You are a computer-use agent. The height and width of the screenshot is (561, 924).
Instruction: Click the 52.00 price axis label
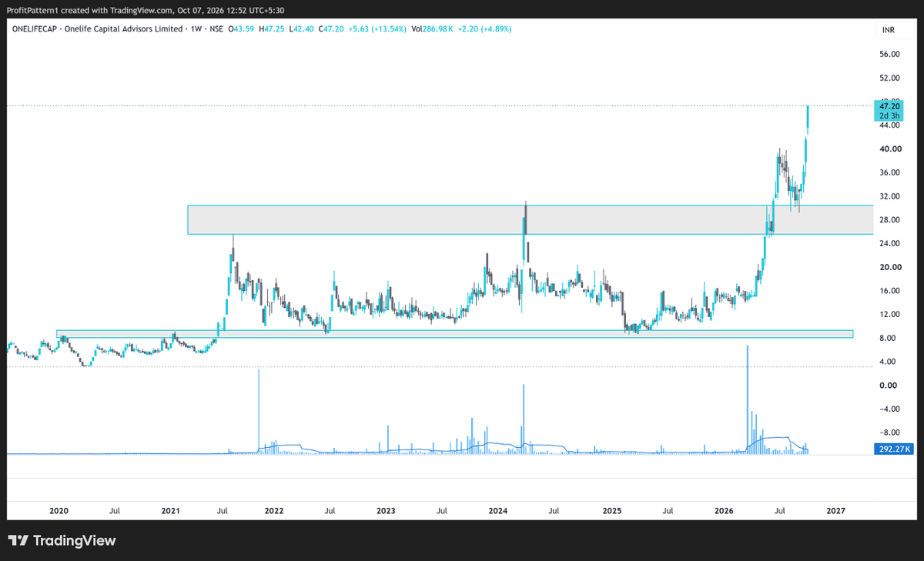coord(890,78)
